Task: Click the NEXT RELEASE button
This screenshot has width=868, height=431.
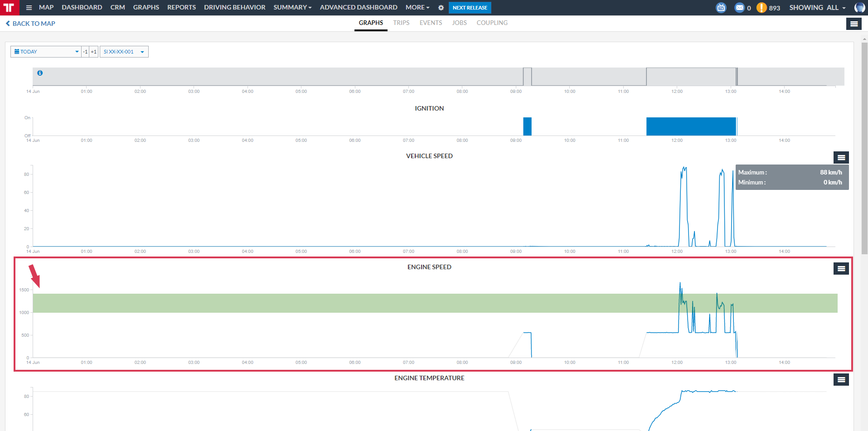Action: pyautogui.click(x=470, y=8)
